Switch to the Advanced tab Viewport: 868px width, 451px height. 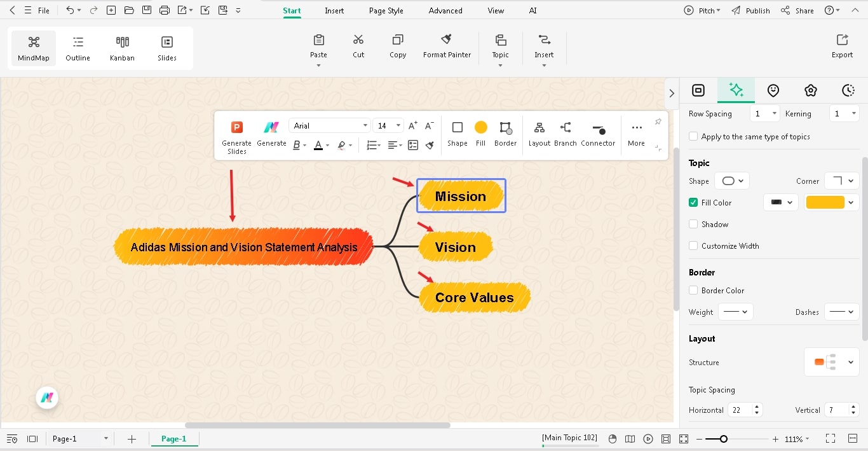click(x=445, y=11)
